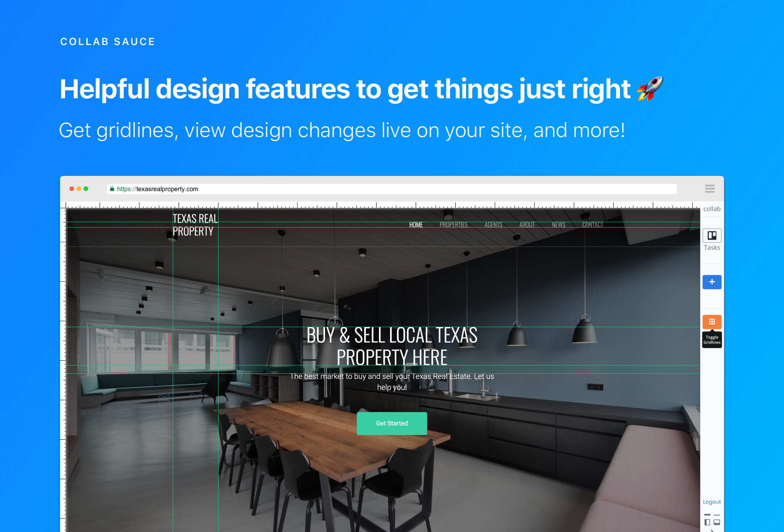Dock toolbar to bottom icon
784x532 pixels.
tap(717, 521)
